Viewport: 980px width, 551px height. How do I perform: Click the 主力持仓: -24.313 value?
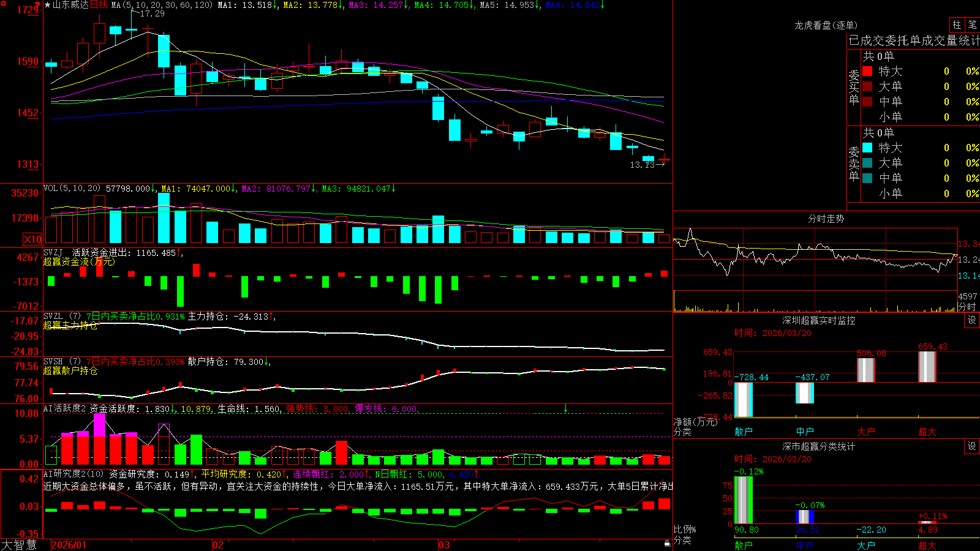228,317
